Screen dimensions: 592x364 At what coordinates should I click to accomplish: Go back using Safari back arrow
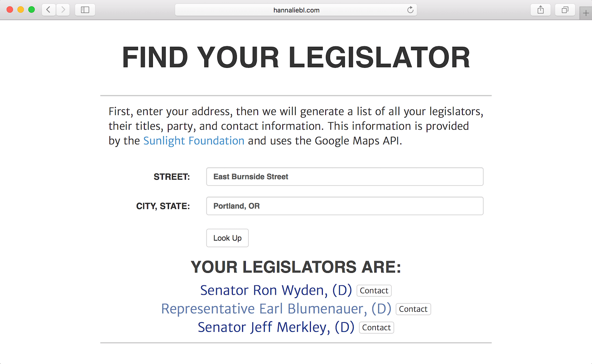pyautogui.click(x=49, y=10)
